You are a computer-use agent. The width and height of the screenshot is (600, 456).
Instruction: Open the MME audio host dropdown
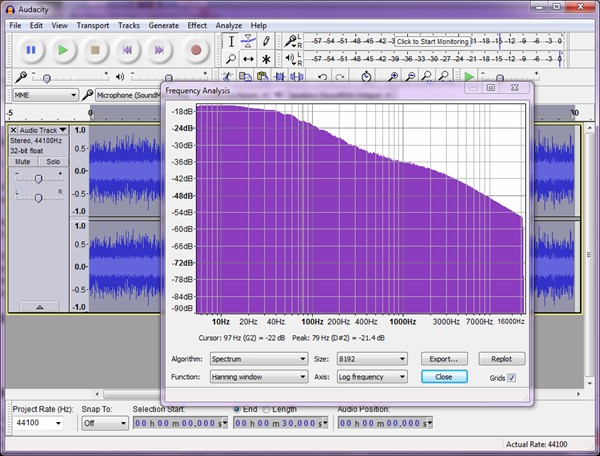click(x=46, y=95)
